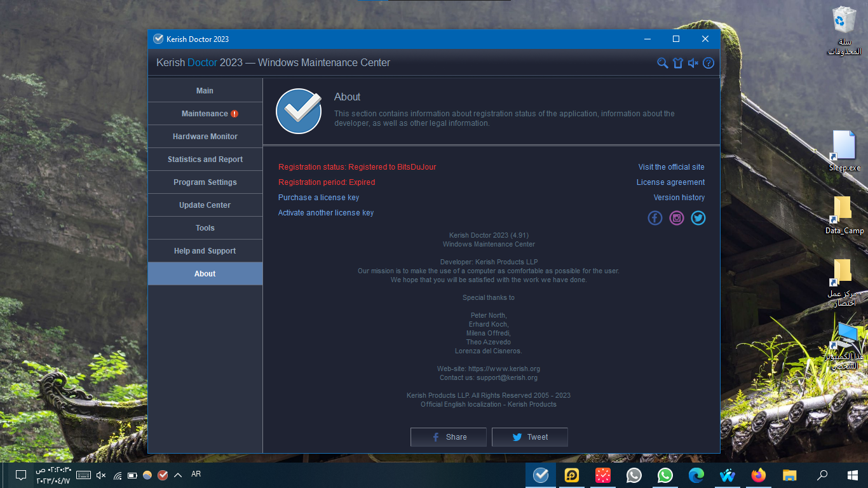Image resolution: width=868 pixels, height=488 pixels.
Task: Visit the official site link
Action: pyautogui.click(x=671, y=167)
